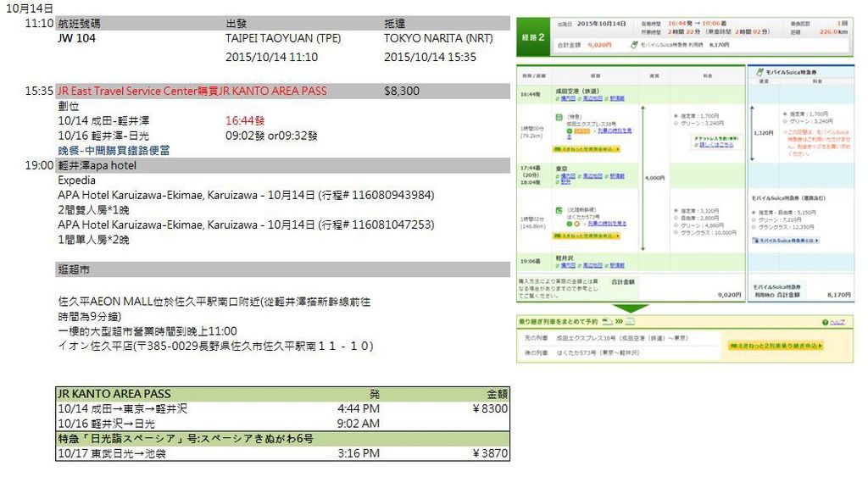This screenshot has height=477, width=868.
Task: Open 構内図 link for 成田空港 station
Action: pos(568,98)
